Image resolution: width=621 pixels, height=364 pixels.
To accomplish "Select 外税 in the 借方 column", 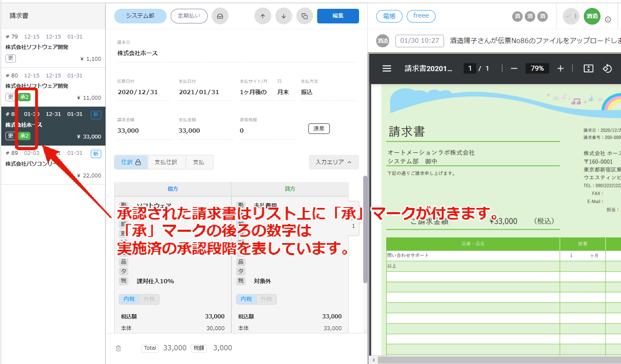I will [149, 299].
